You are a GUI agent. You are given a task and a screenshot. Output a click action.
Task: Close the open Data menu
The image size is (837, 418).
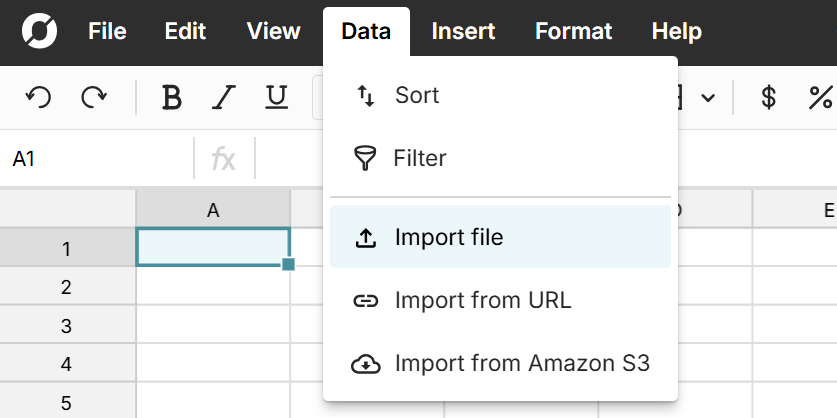point(365,32)
